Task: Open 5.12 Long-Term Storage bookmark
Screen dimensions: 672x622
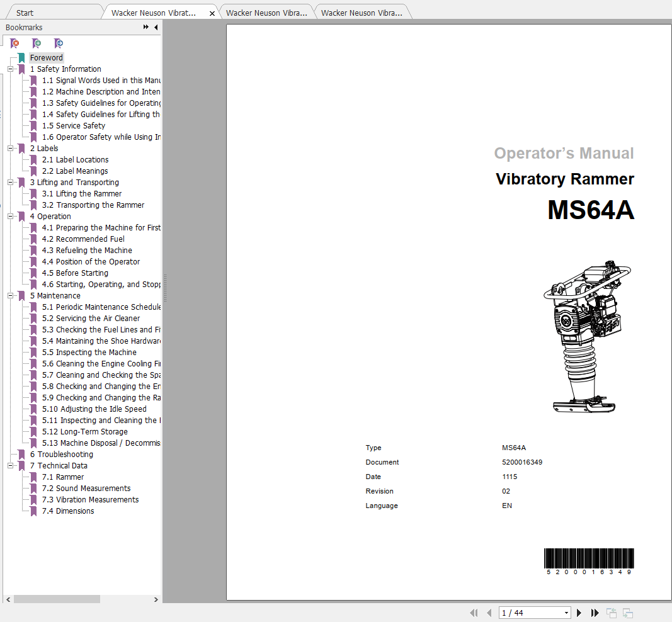Action: click(85, 432)
